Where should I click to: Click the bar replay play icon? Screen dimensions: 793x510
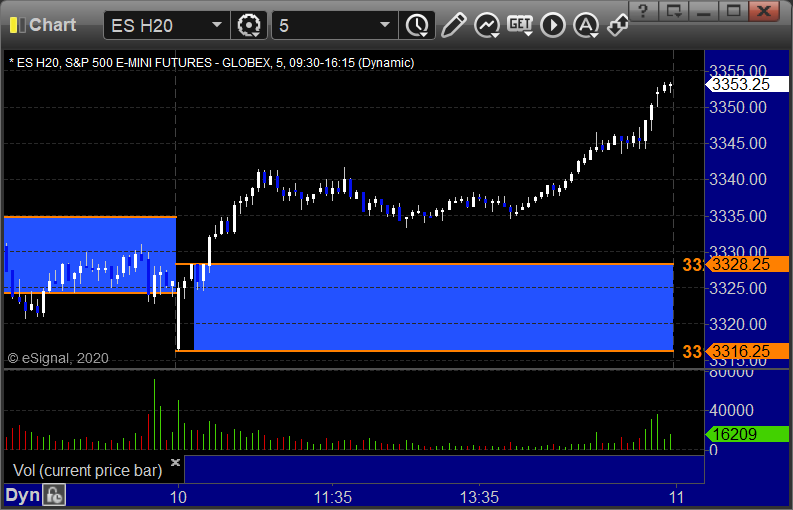point(553,25)
